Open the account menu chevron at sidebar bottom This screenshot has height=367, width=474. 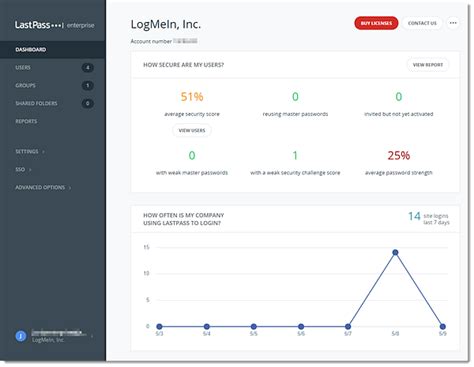[92, 336]
